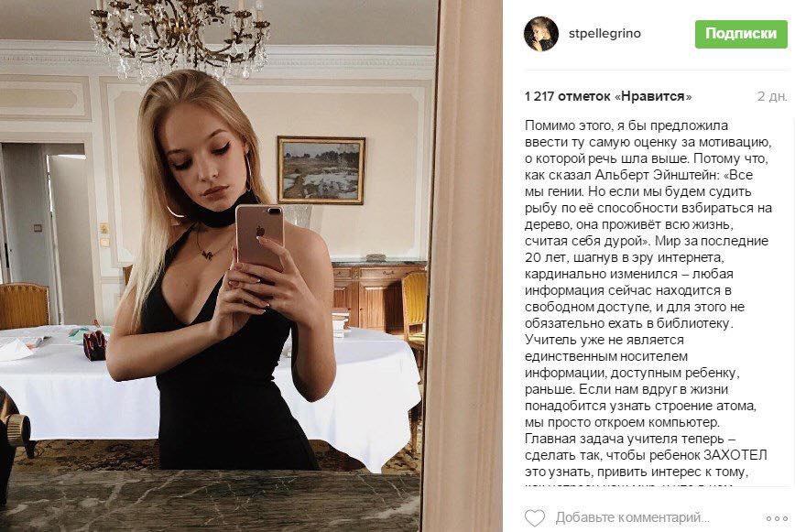This screenshot has height=532, width=795.
Task: Click the rose gold phone in photo
Action: click(259, 237)
